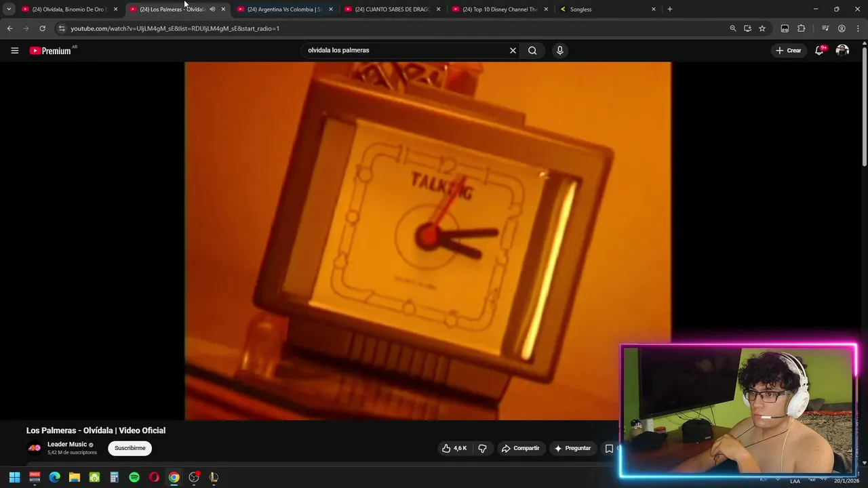Click the Suscribirme button
Screen dimensions: 868x488
pyautogui.click(x=130, y=448)
